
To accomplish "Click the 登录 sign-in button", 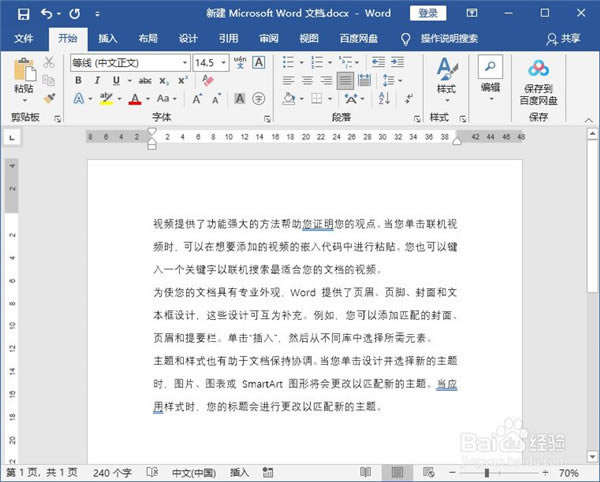I will pyautogui.click(x=428, y=13).
